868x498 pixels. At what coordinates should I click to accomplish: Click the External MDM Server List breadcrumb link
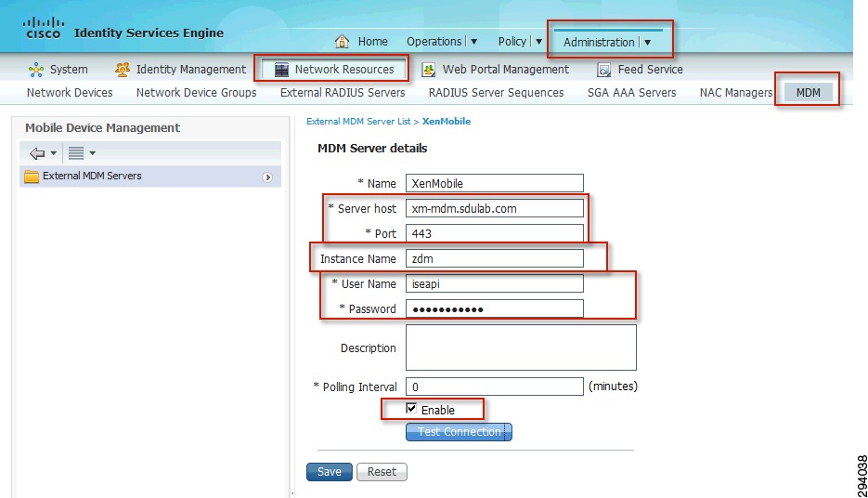point(358,122)
